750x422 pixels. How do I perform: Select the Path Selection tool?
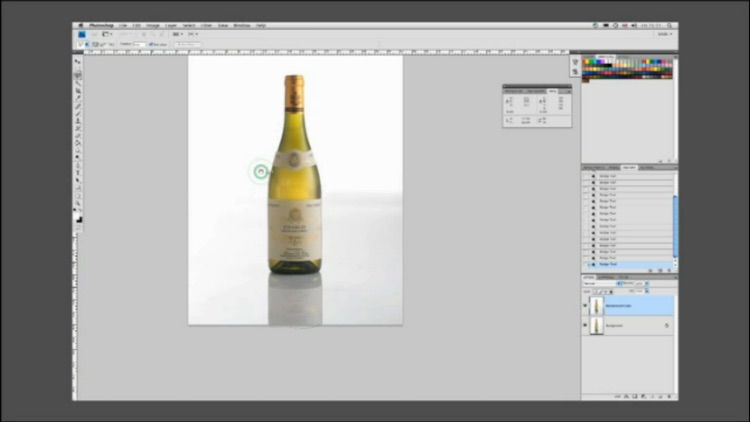click(78, 180)
